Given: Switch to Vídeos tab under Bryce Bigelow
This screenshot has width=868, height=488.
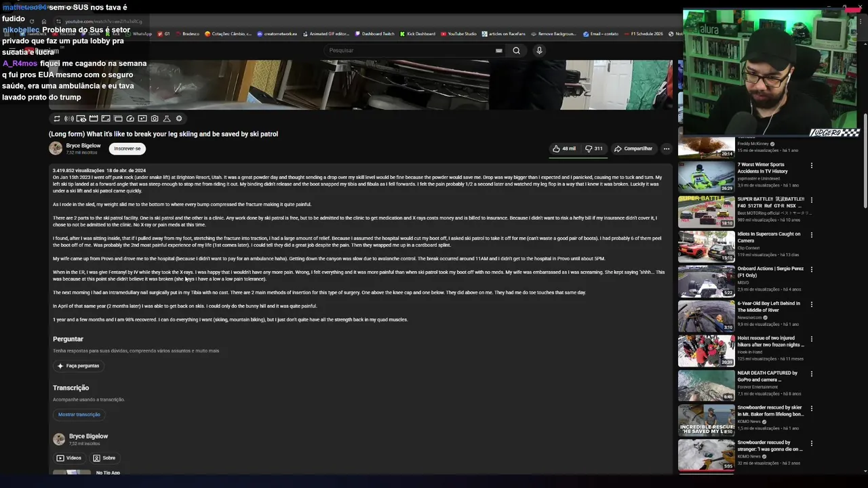Looking at the screenshot, I should [69, 458].
